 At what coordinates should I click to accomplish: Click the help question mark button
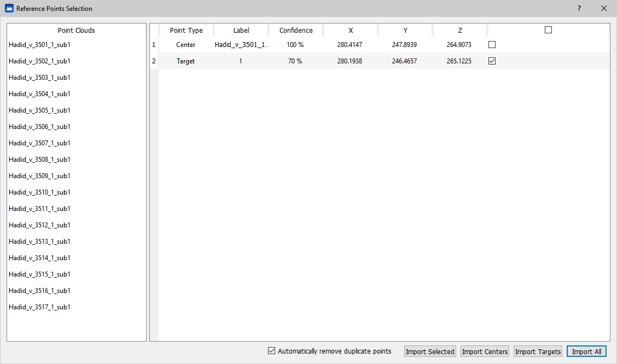coord(579,9)
